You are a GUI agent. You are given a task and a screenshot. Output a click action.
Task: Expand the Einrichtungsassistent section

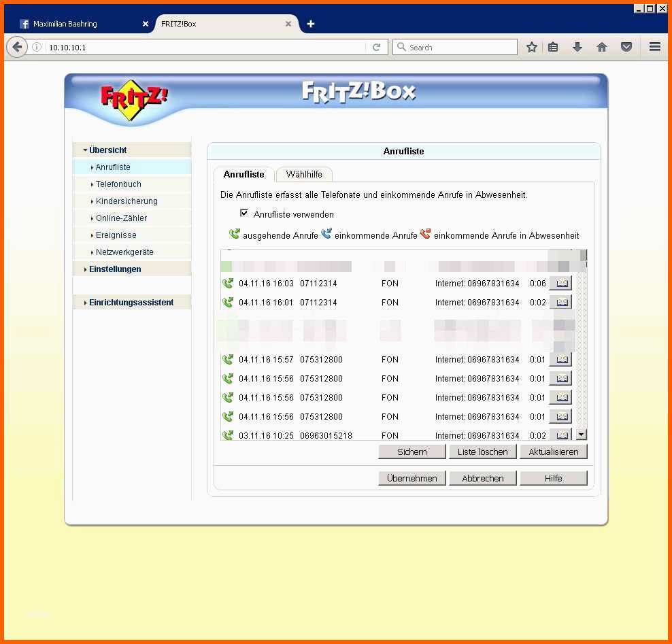click(132, 303)
